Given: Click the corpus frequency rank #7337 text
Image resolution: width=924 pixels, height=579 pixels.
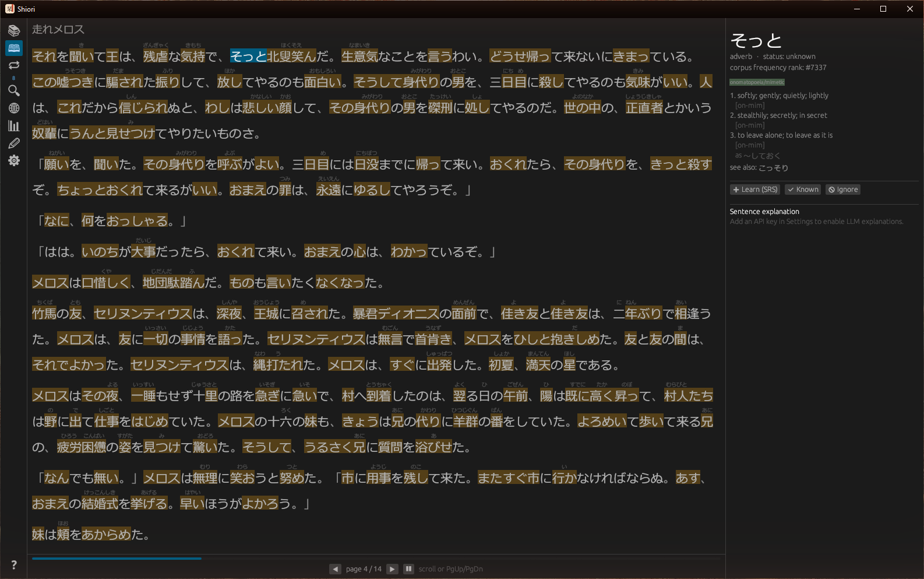Looking at the screenshot, I should point(778,68).
